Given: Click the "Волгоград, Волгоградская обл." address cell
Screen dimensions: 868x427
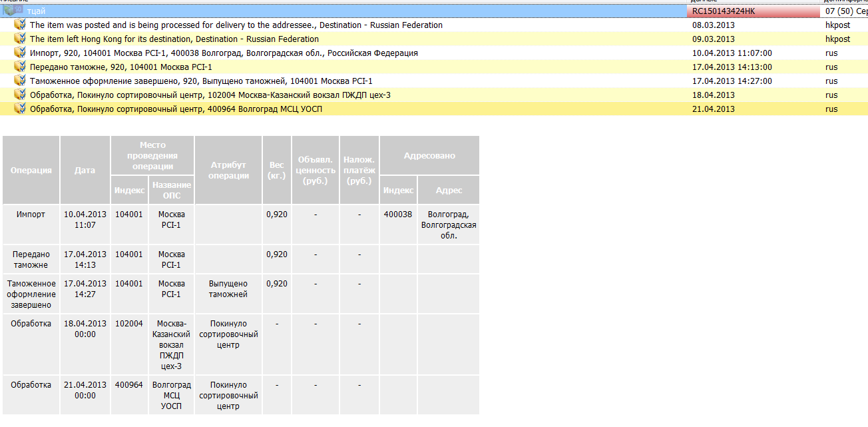Looking at the screenshot, I should pyautogui.click(x=449, y=225).
